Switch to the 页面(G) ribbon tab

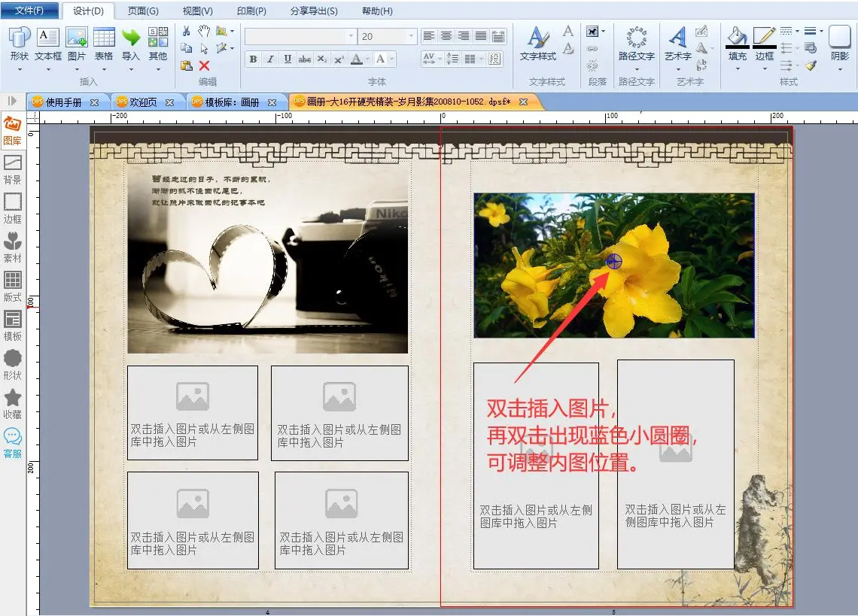(143, 11)
